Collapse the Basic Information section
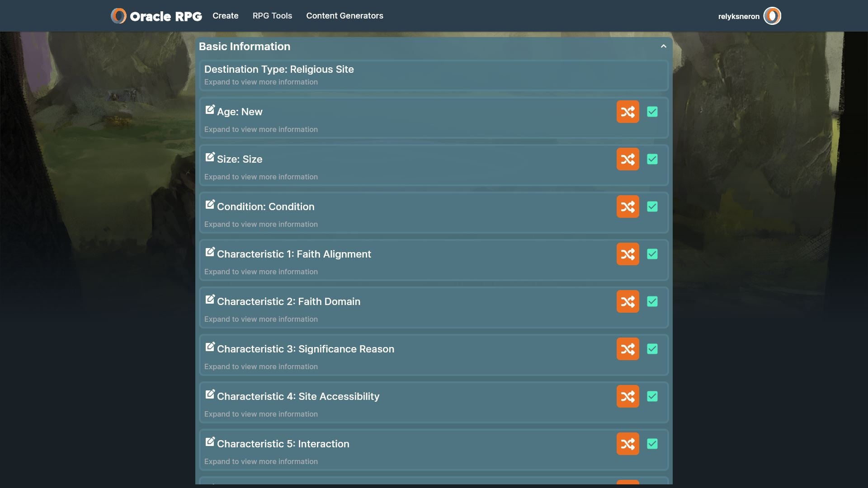 [x=663, y=46]
